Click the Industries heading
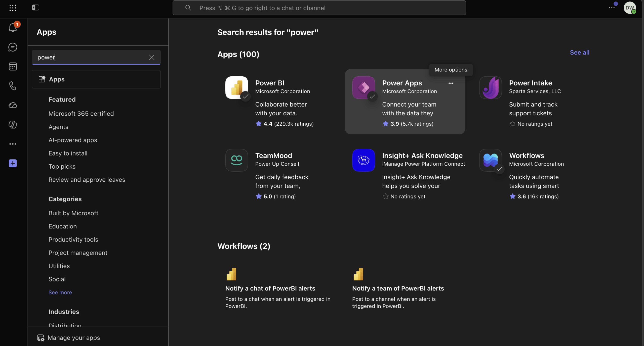This screenshot has height=346, width=644. coord(64,312)
